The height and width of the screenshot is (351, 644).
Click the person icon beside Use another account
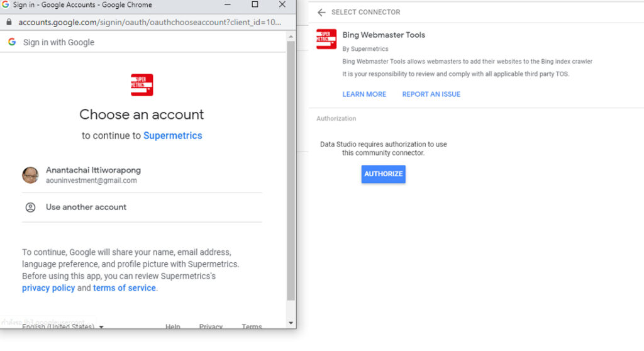pyautogui.click(x=30, y=208)
